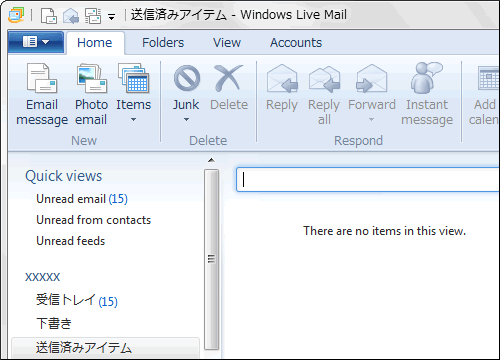Click the Reply envelope icon
The height and width of the screenshot is (360, 500).
pyautogui.click(x=282, y=79)
